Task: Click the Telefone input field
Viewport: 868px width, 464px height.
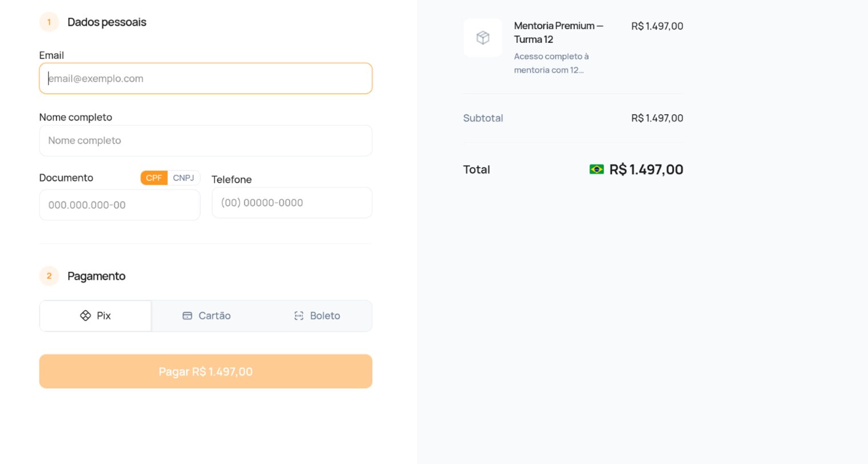Action: 292,203
